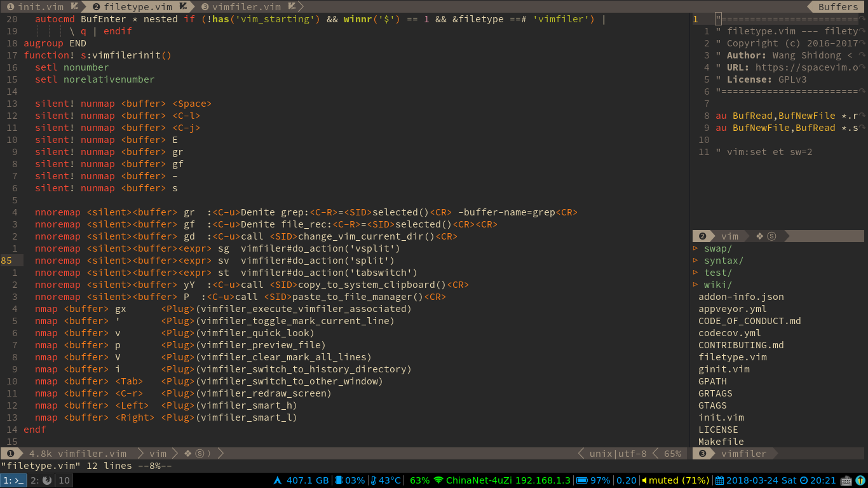
Task: Click window number 3 vimfiler statusline
Action: [703, 454]
